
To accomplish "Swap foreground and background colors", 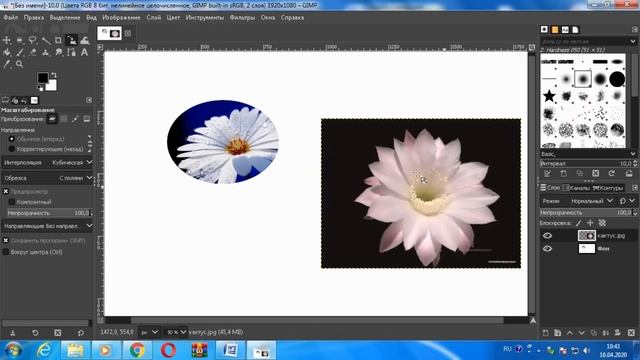I will pos(53,75).
